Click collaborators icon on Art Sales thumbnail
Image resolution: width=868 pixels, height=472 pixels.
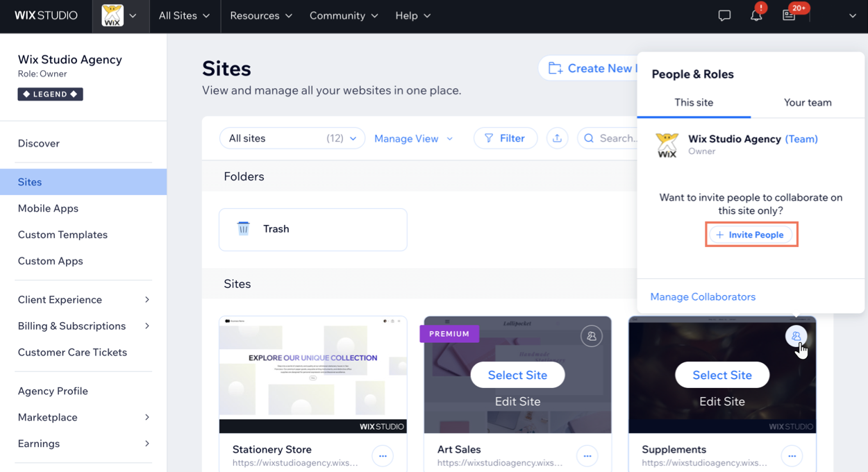(592, 336)
